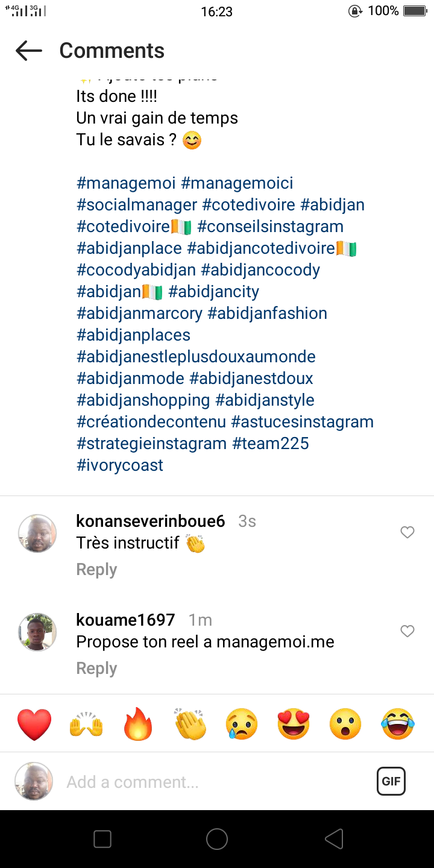
Task: Like konanseverinboue6's comment with heart
Action: [407, 532]
